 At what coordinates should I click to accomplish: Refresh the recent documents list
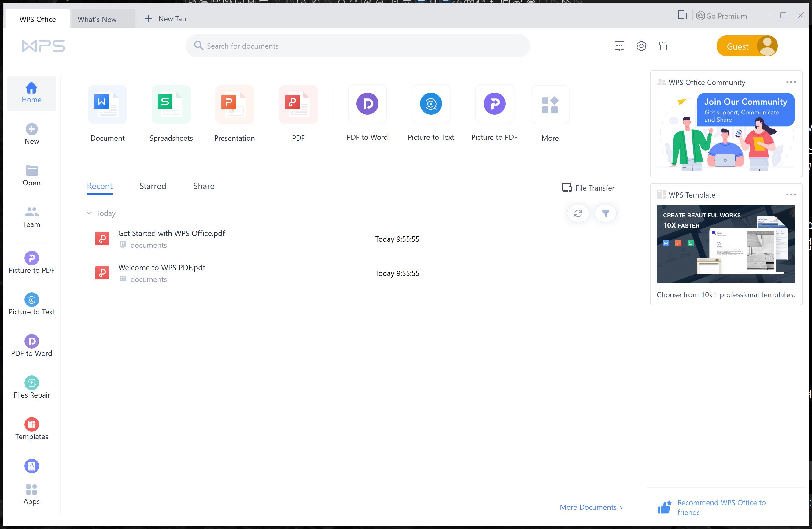tap(578, 213)
